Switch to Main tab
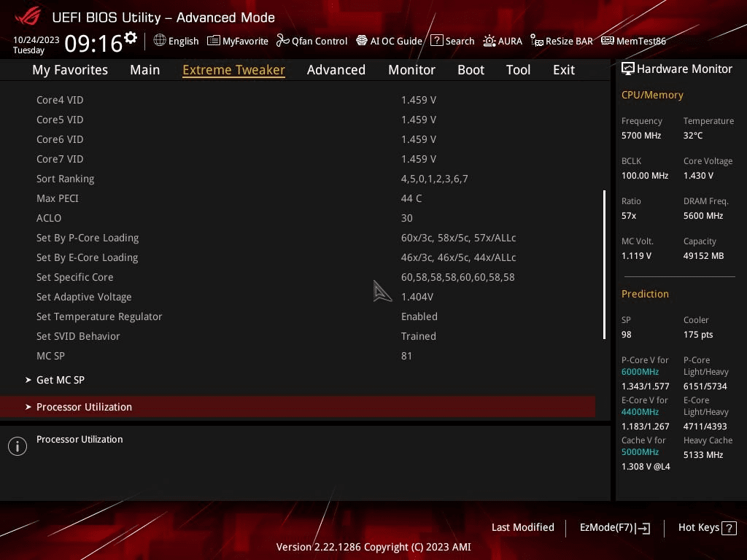 [x=145, y=70]
